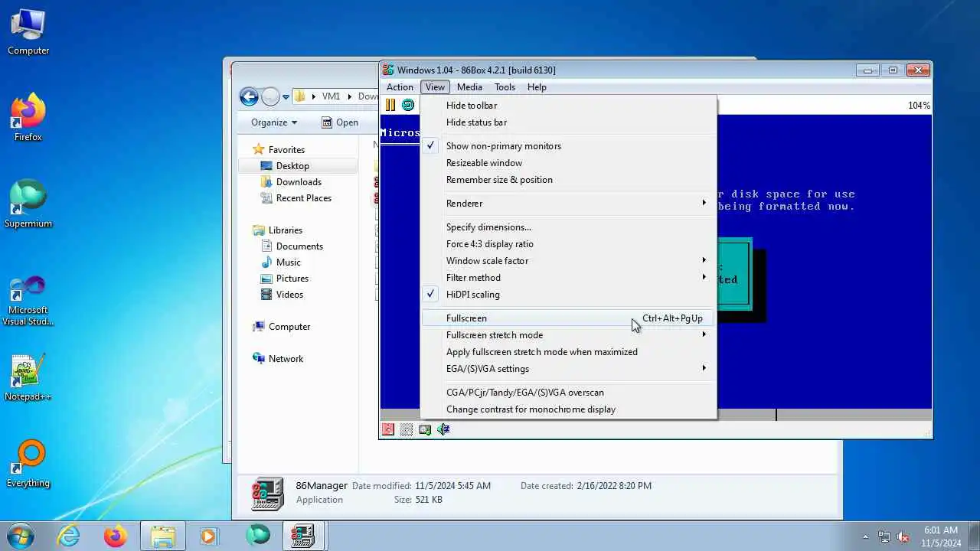Toggle Show non-primary monitors
This screenshot has width=980, height=551.
point(569,146)
